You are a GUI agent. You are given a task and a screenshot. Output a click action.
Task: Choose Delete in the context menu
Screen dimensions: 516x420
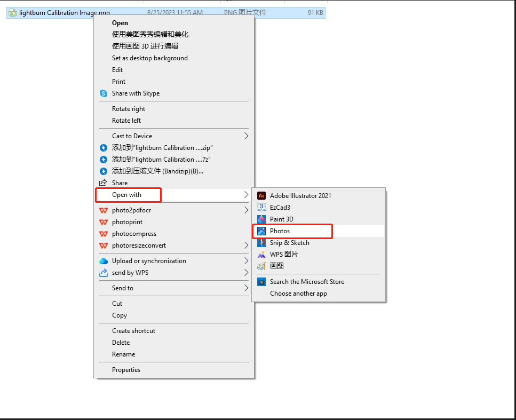click(x=174, y=343)
